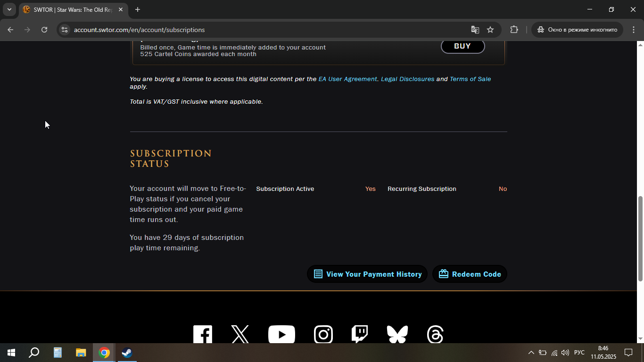Click the Redeem Code button

(x=470, y=274)
